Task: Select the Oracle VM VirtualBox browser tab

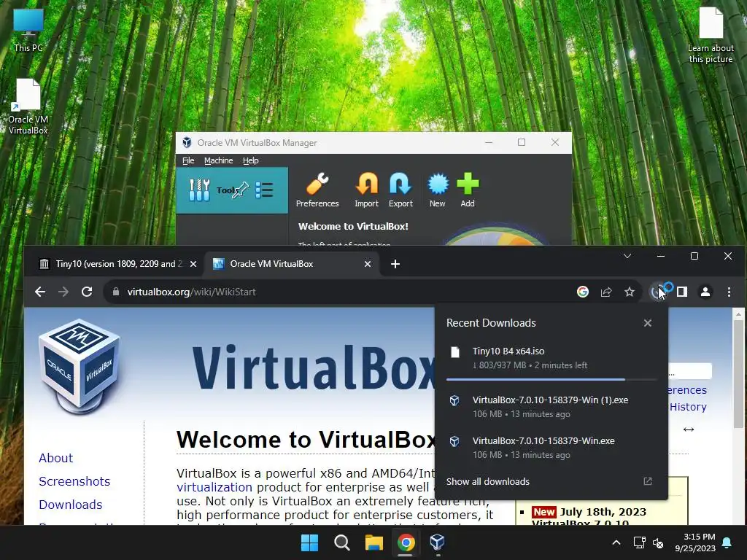Action: tap(291, 264)
